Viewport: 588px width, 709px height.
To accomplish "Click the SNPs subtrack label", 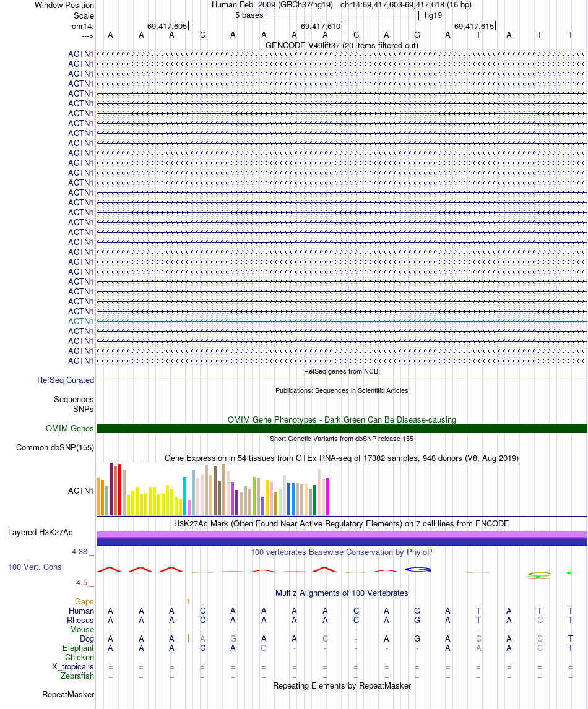I will tap(83, 409).
